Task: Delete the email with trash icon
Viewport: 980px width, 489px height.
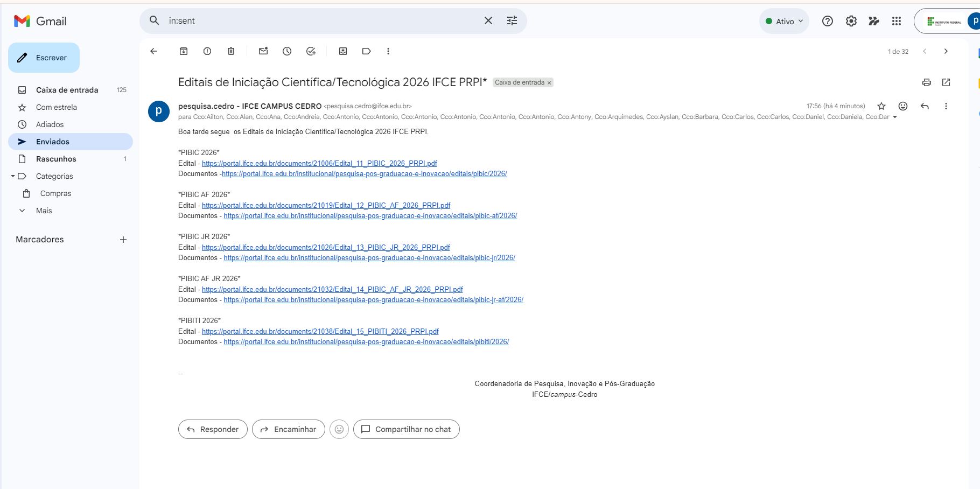Action: (x=231, y=51)
